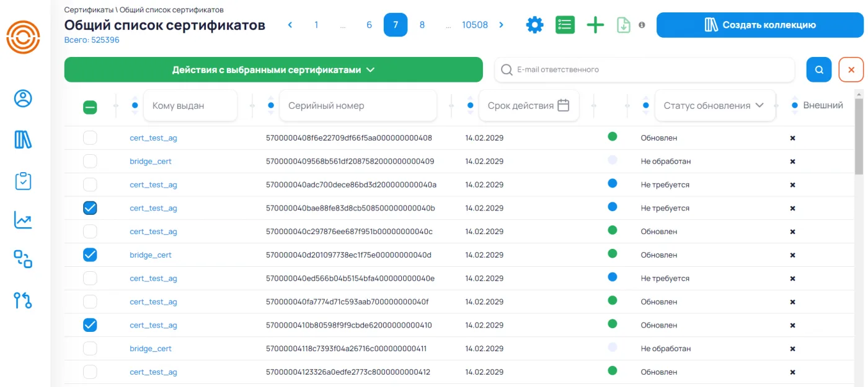Click the E-mail ответственного search field
868x387 pixels.
(x=645, y=69)
